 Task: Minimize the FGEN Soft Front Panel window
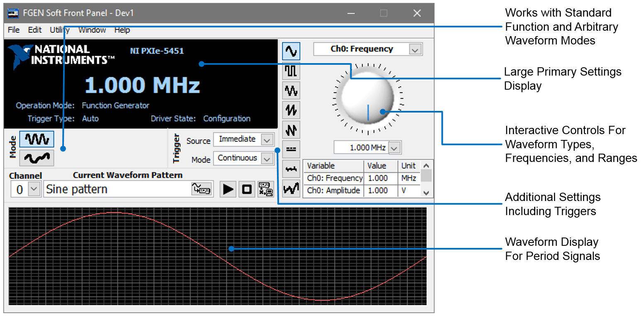[x=352, y=13]
